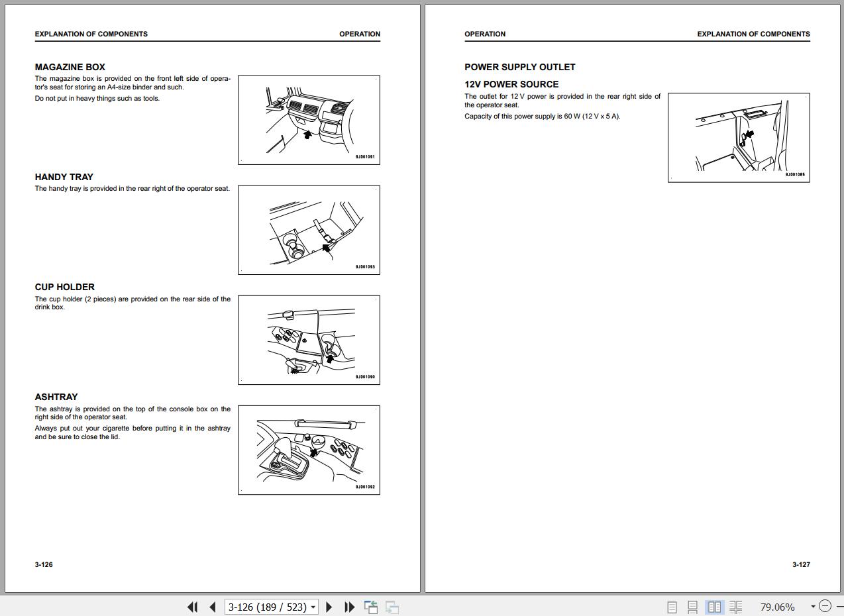
Task: Click magazine box illustration 9J001091
Action: point(309,120)
